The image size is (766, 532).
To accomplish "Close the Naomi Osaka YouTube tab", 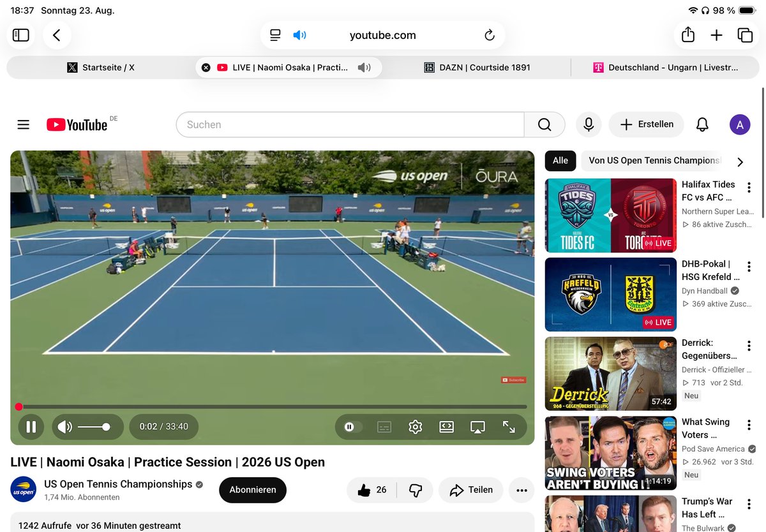I will (x=206, y=67).
